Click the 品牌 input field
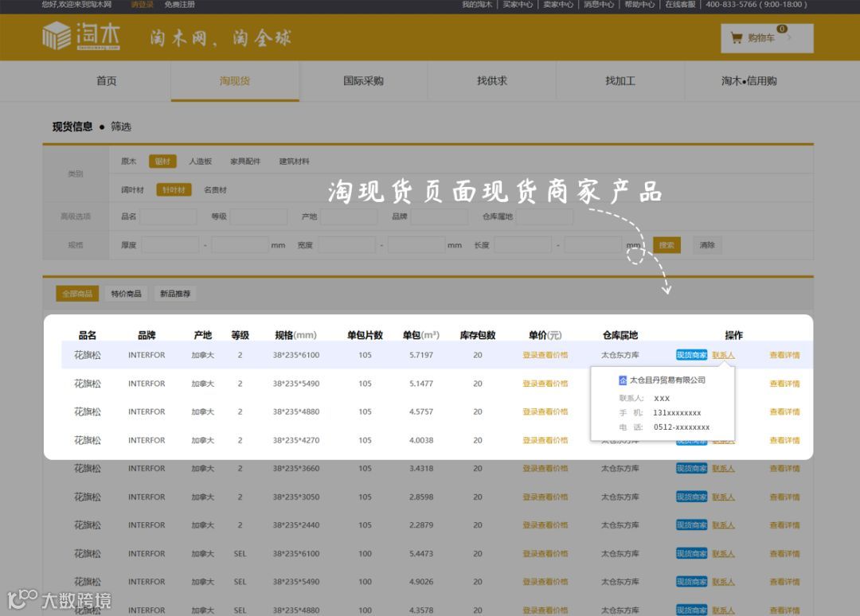The height and width of the screenshot is (616, 860). pyautogui.click(x=439, y=216)
